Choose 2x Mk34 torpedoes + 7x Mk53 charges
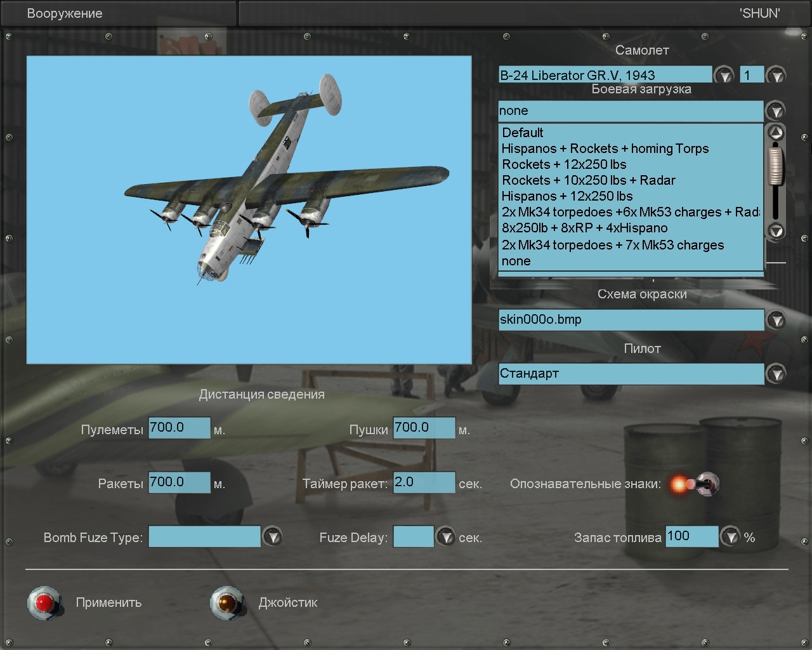 point(631,245)
